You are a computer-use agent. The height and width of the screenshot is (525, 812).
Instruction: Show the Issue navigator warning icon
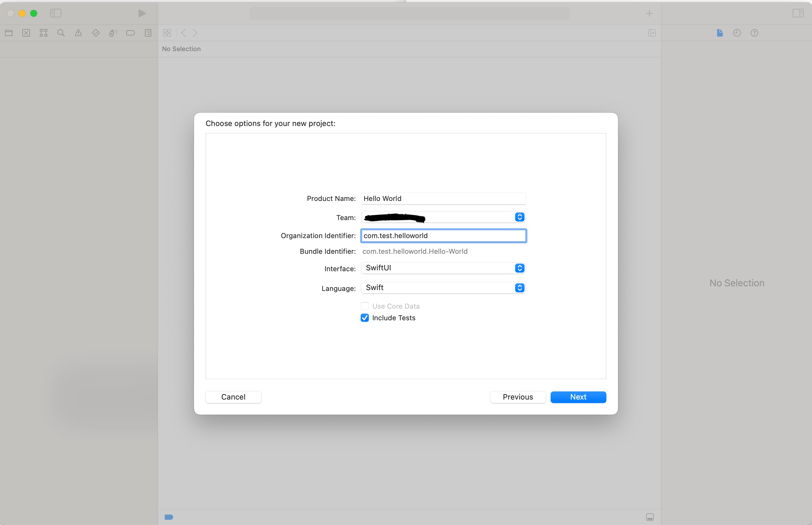click(78, 33)
